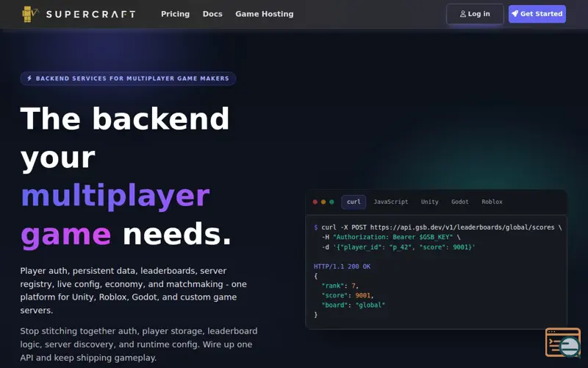Screen dimensions: 588x368
Task: Click the SUPERCRAFT brand wordmark
Action: tap(90, 14)
